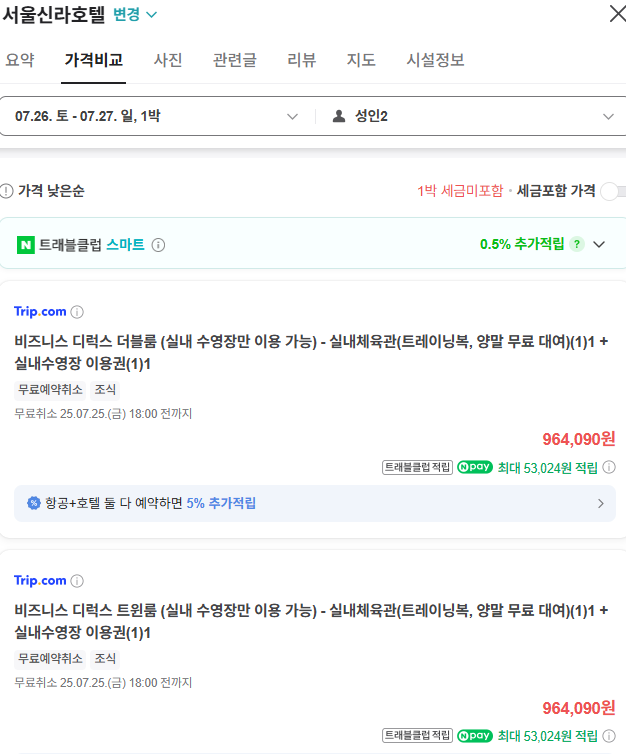626x754 pixels.
Task: Click the 964,090원 price on the 트윈룸 card
Action: tap(579, 707)
